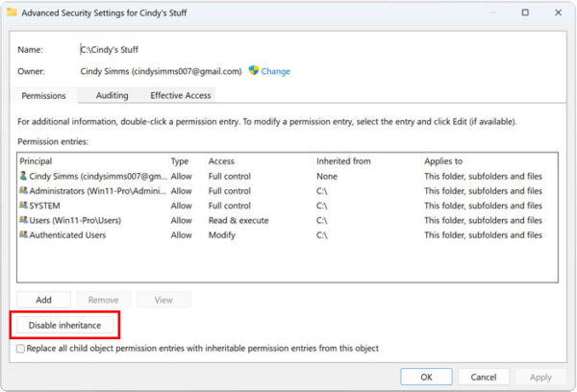Select the Users (Win11-Pro\Users) entry text
The image size is (577, 392).
[75, 220]
